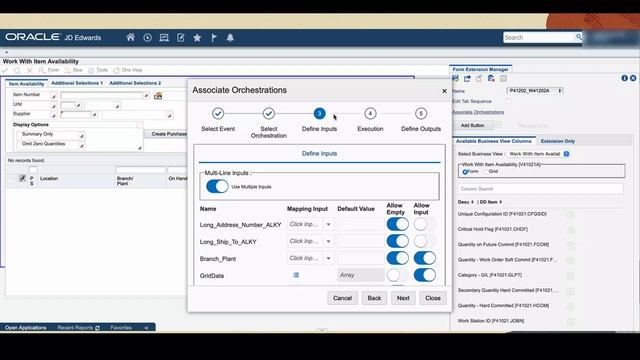The image size is (640, 360).
Task: Click the Save icon in Form Extension Manager
Action: pos(456,78)
